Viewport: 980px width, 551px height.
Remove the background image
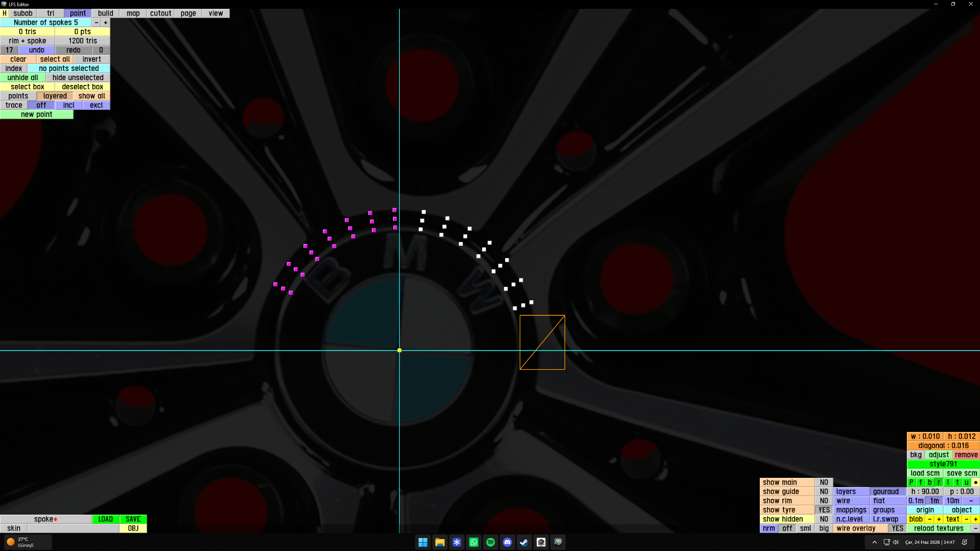[x=966, y=455]
